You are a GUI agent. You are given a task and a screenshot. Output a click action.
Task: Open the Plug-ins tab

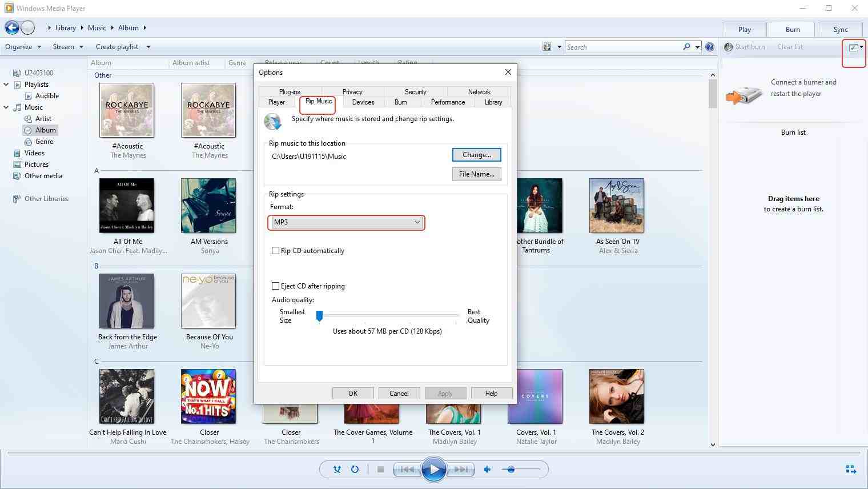[290, 91]
